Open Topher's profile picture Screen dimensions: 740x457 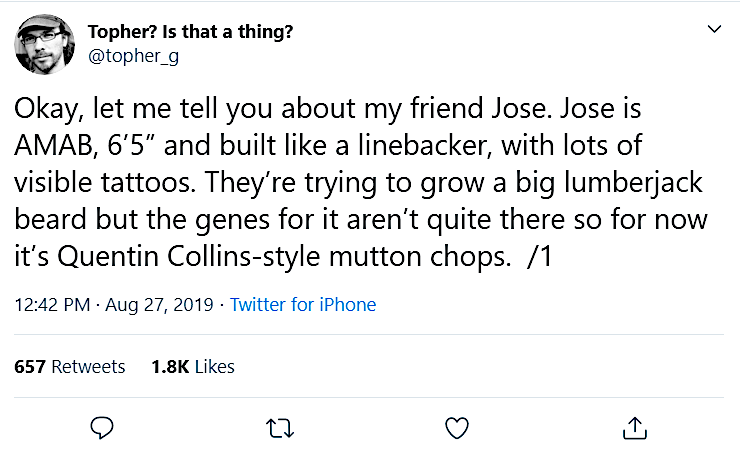[x=44, y=43]
